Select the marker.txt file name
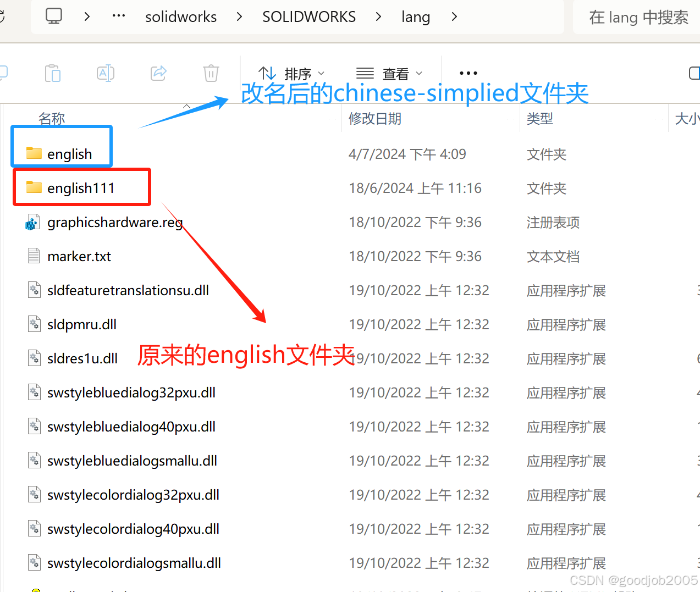700x592 pixels. point(79,256)
